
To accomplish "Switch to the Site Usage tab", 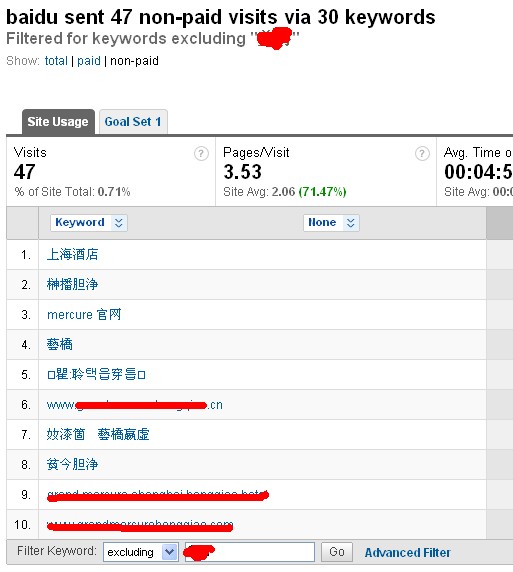I will 58,121.
